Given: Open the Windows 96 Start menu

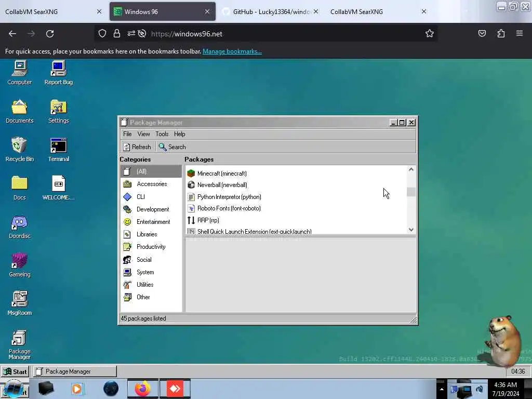Looking at the screenshot, I should (x=15, y=371).
